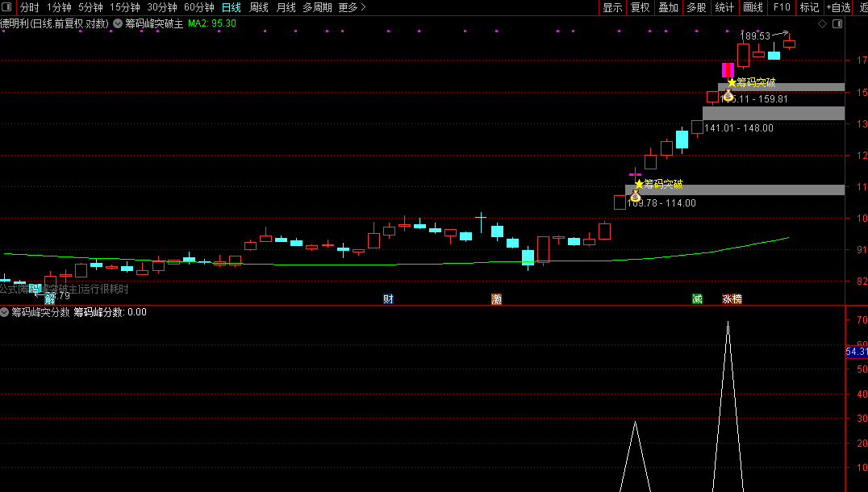This screenshot has height=492, width=868.
Task: Open the 财 event marker
Action: (x=388, y=299)
